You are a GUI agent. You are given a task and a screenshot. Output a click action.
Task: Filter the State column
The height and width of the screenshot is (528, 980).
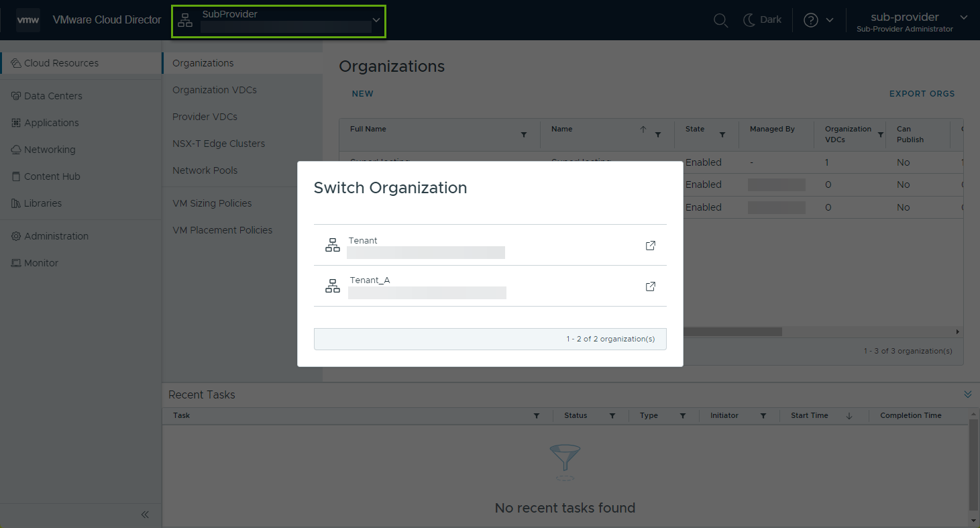pyautogui.click(x=722, y=135)
